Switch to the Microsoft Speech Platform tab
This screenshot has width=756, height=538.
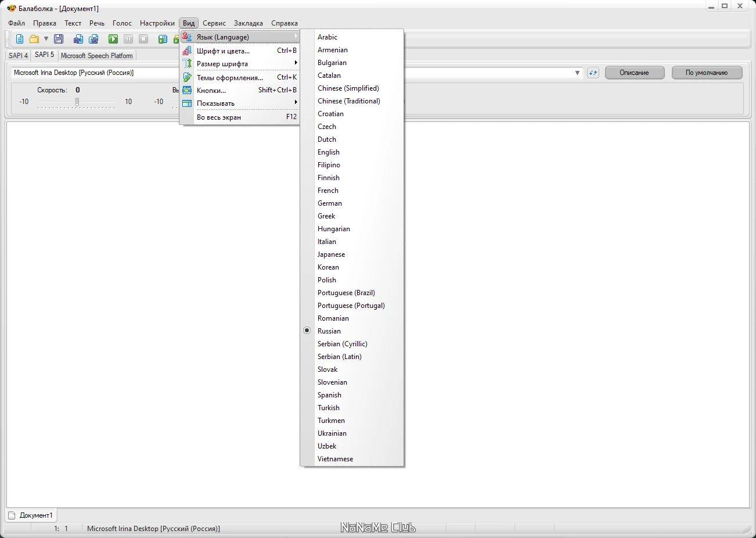[x=97, y=56]
